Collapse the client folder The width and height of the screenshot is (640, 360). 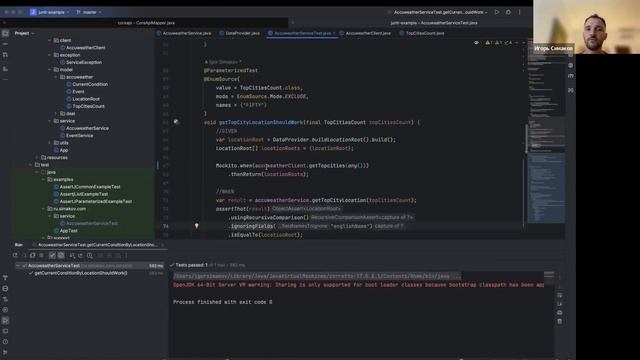(x=49, y=40)
